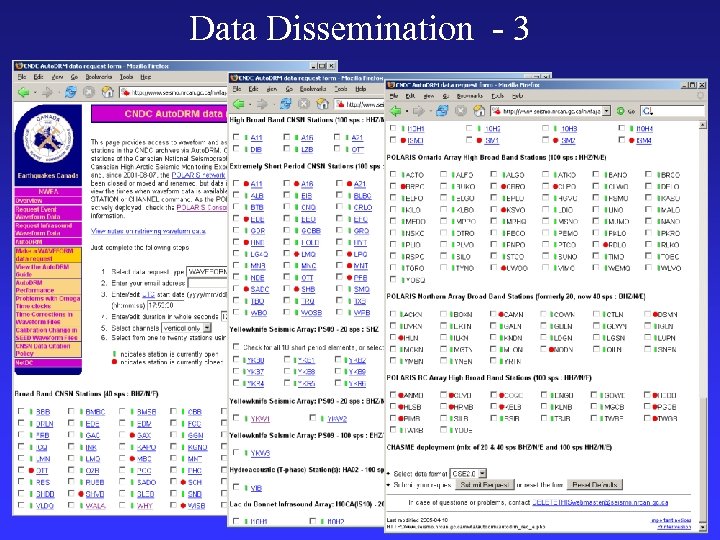Open the POLARIS network link
The width and height of the screenshot is (720, 540).
[198, 175]
